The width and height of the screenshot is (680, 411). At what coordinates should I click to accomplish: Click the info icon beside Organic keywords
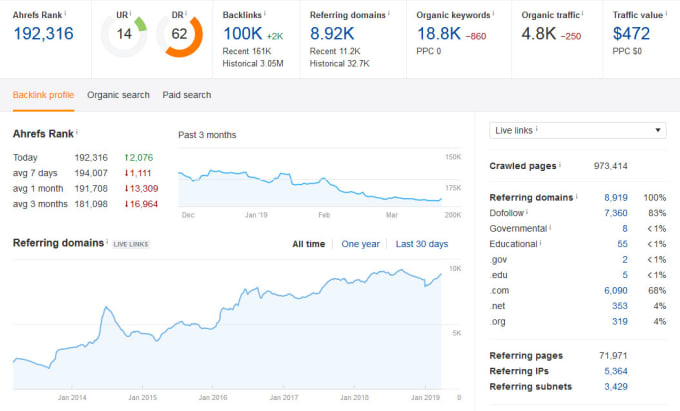tap(494, 13)
